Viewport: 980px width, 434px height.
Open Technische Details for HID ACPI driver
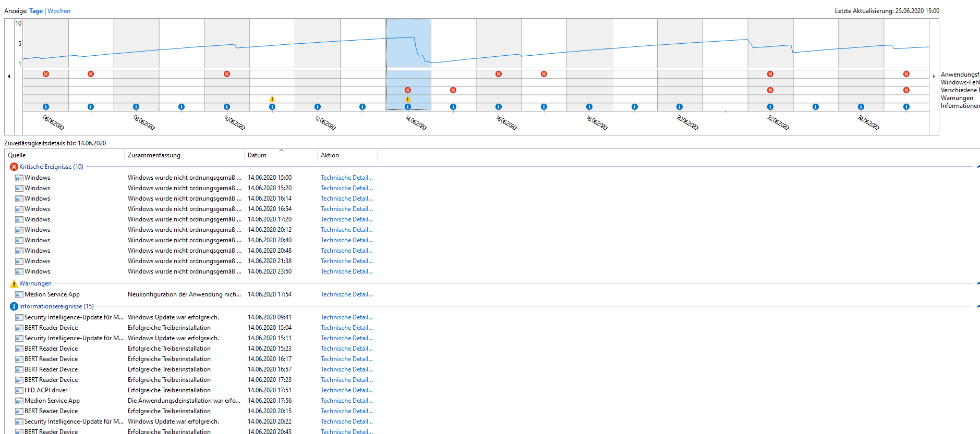tap(346, 390)
